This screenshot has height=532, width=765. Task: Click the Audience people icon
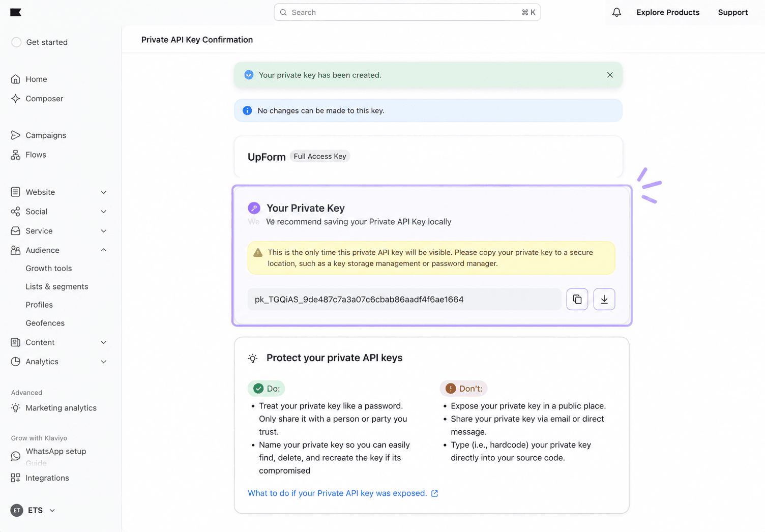16,250
